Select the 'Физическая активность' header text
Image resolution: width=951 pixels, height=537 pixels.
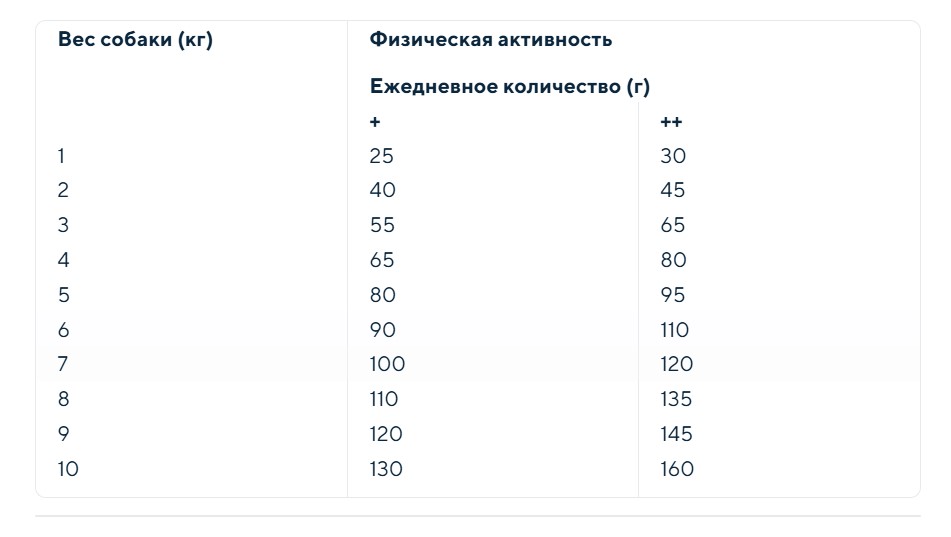(491, 39)
